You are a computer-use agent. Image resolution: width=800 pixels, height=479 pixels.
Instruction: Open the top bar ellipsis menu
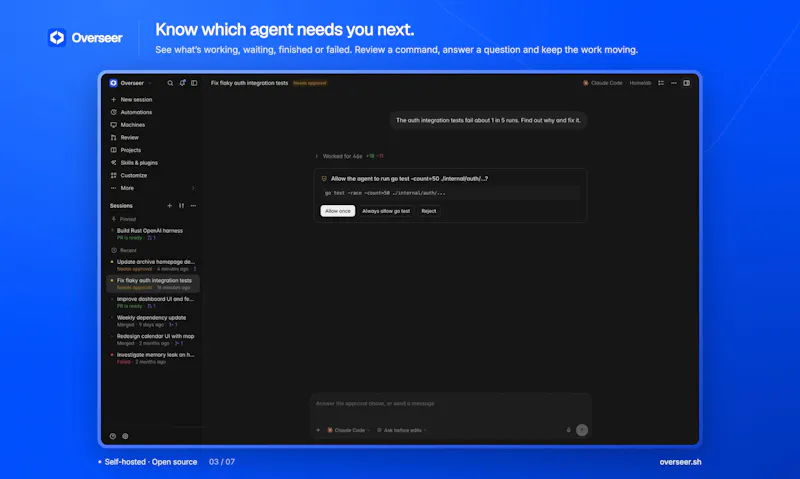tap(673, 83)
